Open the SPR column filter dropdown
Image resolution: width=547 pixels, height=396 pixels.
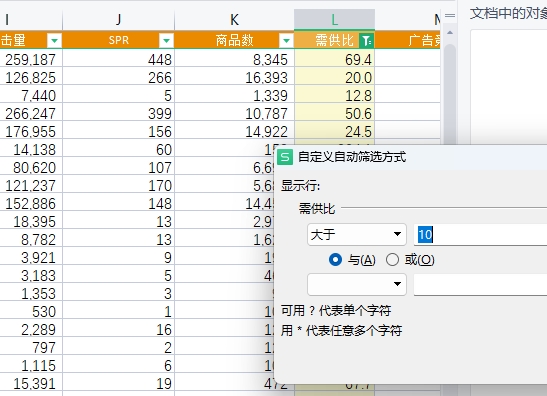click(166, 40)
